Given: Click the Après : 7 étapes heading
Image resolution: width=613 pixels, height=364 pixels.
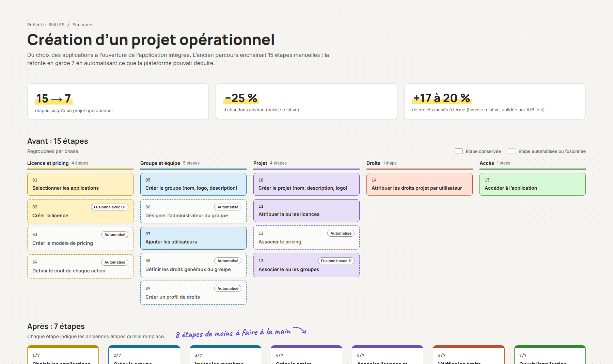Looking at the screenshot, I should 56,326.
